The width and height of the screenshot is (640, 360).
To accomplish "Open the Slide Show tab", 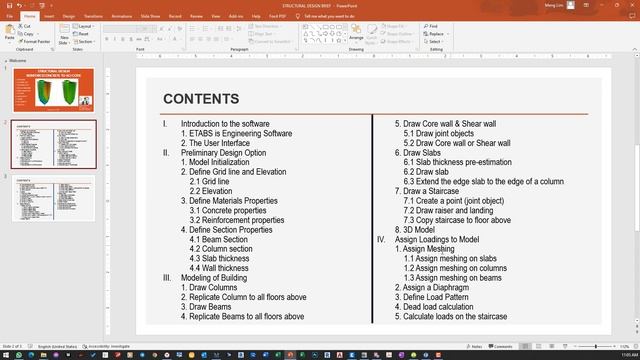I will tap(150, 16).
